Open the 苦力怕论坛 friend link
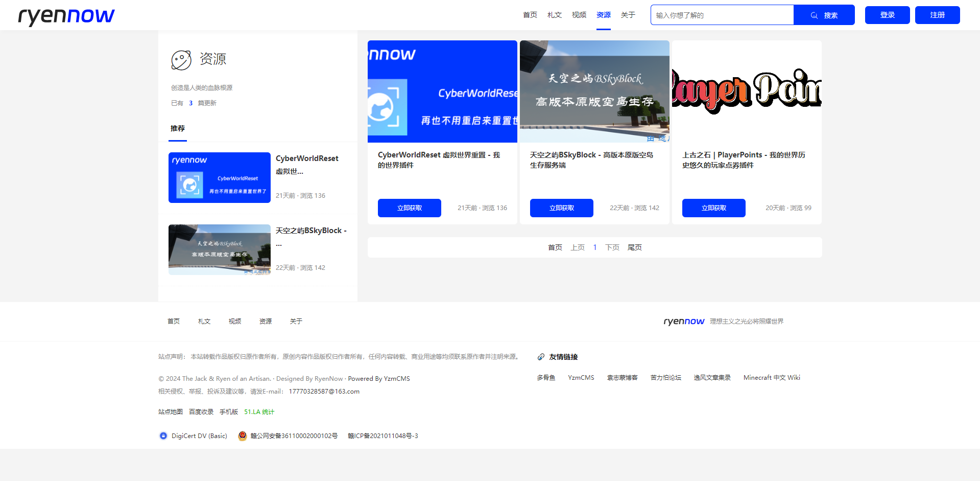Image resolution: width=980 pixels, height=481 pixels. pos(666,378)
